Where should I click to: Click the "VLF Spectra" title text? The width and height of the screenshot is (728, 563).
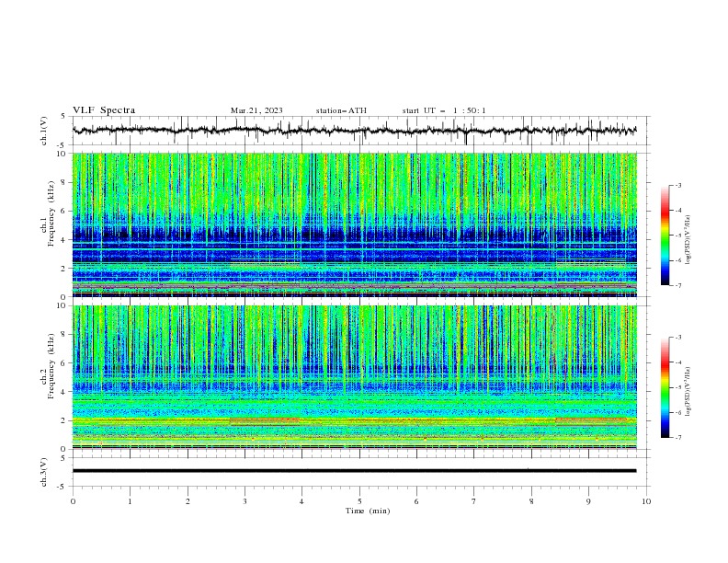coord(104,110)
